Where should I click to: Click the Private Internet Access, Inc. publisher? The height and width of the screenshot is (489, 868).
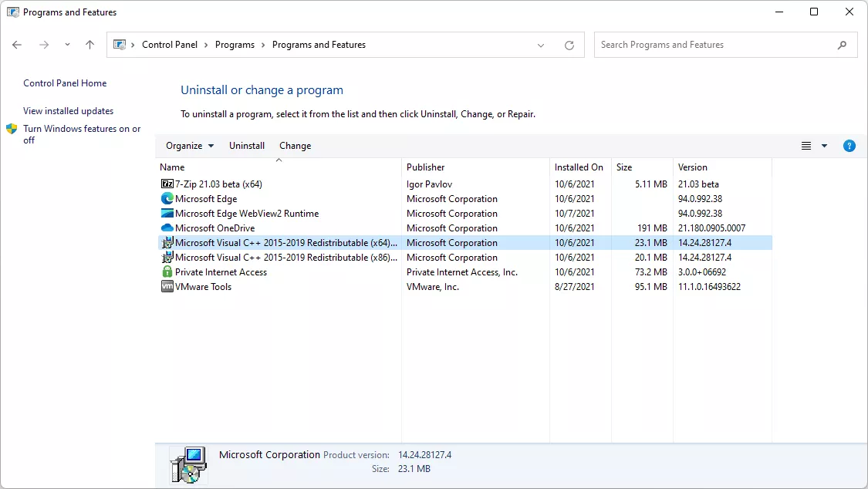462,272
